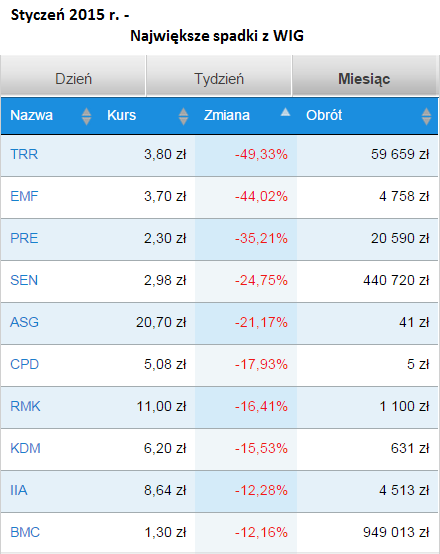Viewport: 440px width, 554px height.
Task: Open the IIA stock link
Action: 19,491
